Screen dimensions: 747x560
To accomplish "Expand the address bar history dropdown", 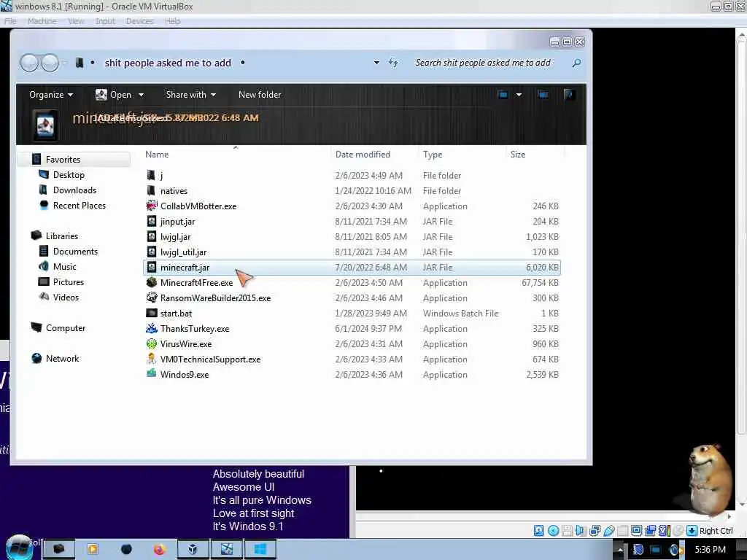I will pyautogui.click(x=377, y=63).
